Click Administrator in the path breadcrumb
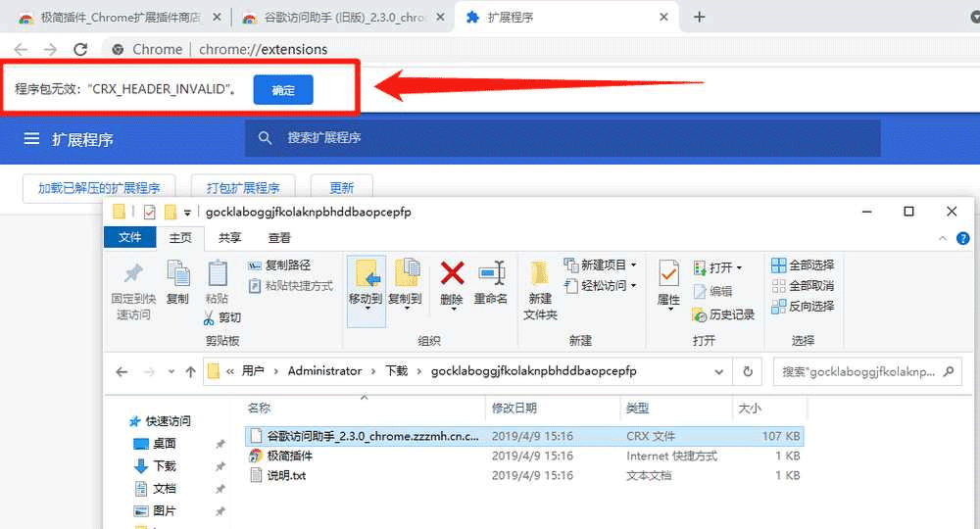This screenshot has width=980, height=529. tap(325, 371)
